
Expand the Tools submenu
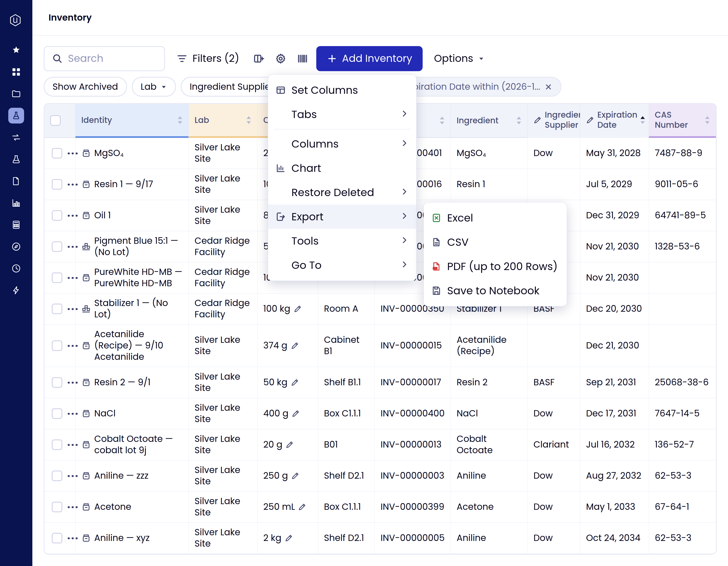(x=342, y=241)
